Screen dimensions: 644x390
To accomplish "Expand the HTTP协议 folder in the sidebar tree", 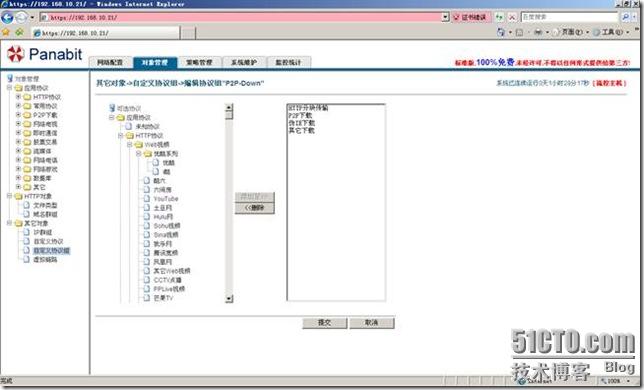I will tap(18, 97).
